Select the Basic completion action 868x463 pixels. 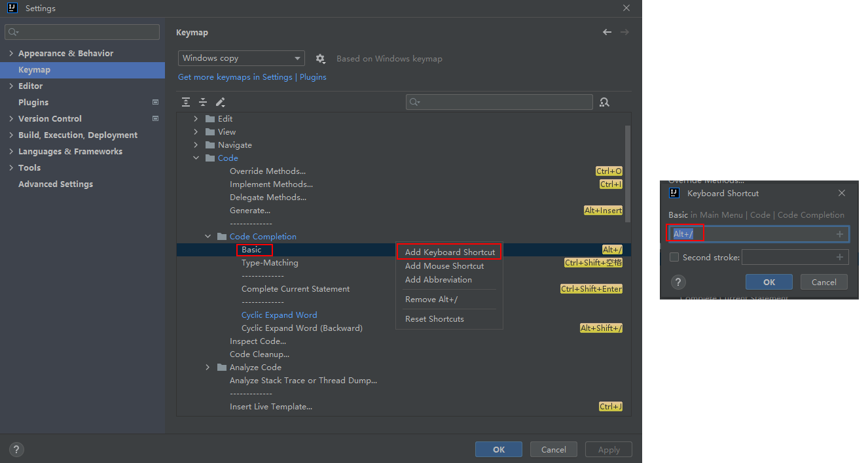pos(251,249)
